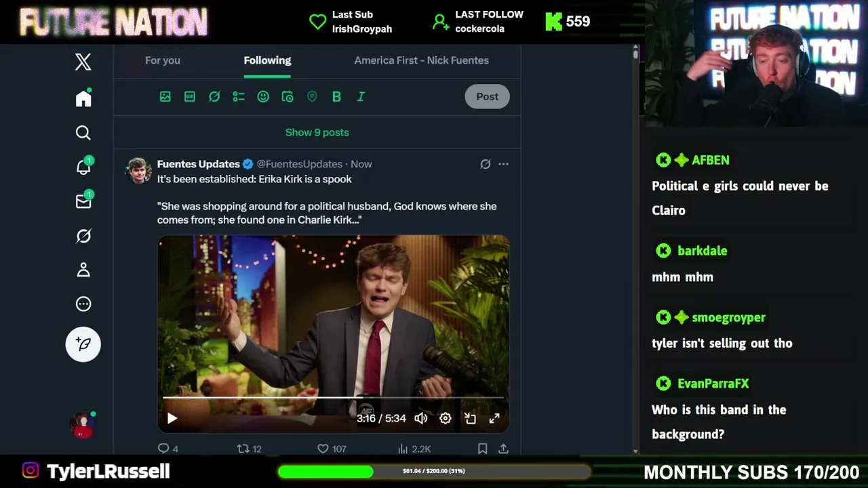Screen dimensions: 868x488
Task: Toggle italic text formatting
Action: [x=361, y=97]
